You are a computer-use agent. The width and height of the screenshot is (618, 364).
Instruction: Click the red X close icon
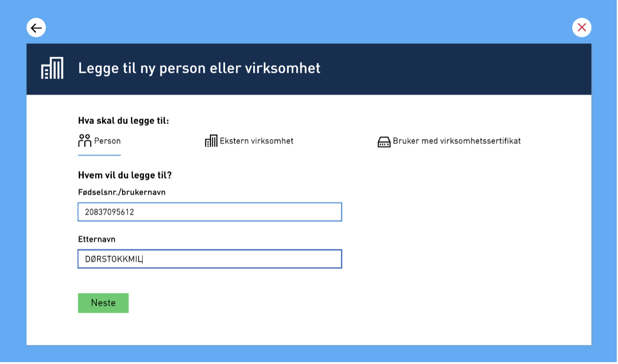(x=581, y=27)
